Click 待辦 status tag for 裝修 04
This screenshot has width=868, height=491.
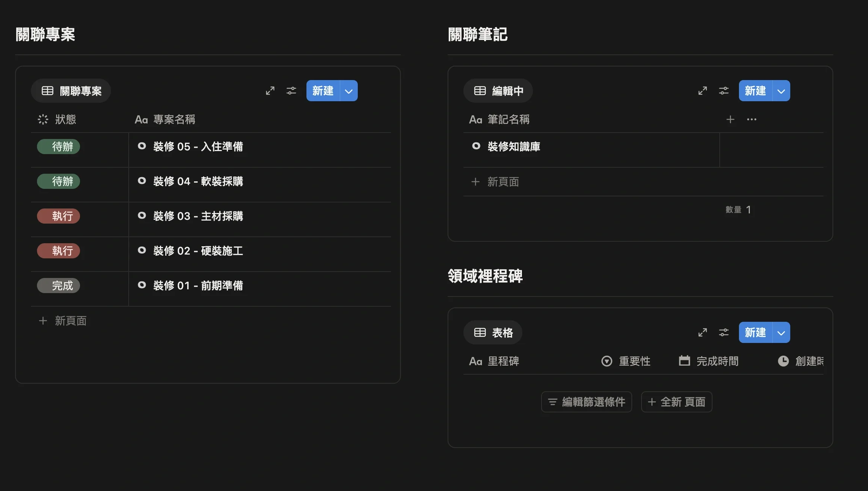pyautogui.click(x=58, y=181)
